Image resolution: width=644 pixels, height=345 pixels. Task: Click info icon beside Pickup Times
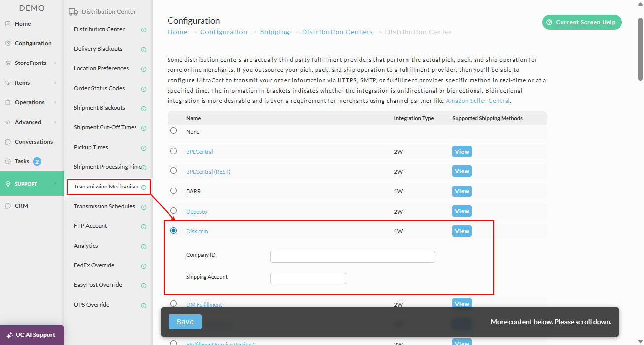coord(144,148)
